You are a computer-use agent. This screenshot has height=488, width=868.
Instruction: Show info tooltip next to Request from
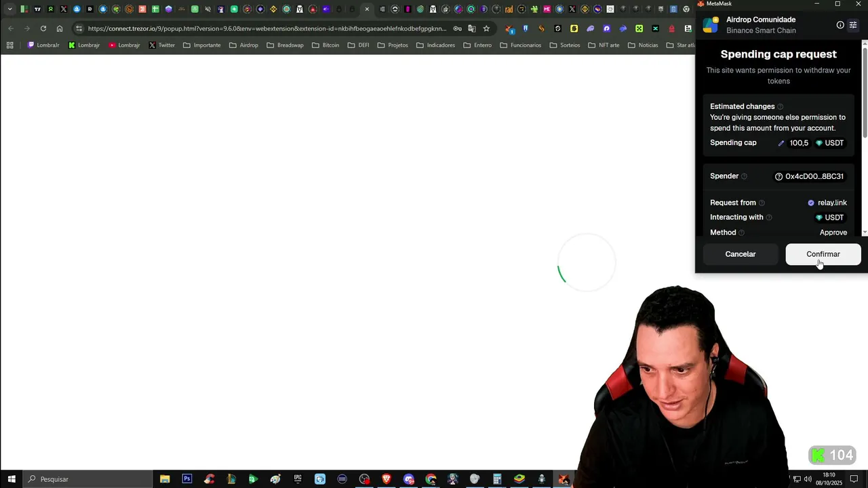[762, 203]
